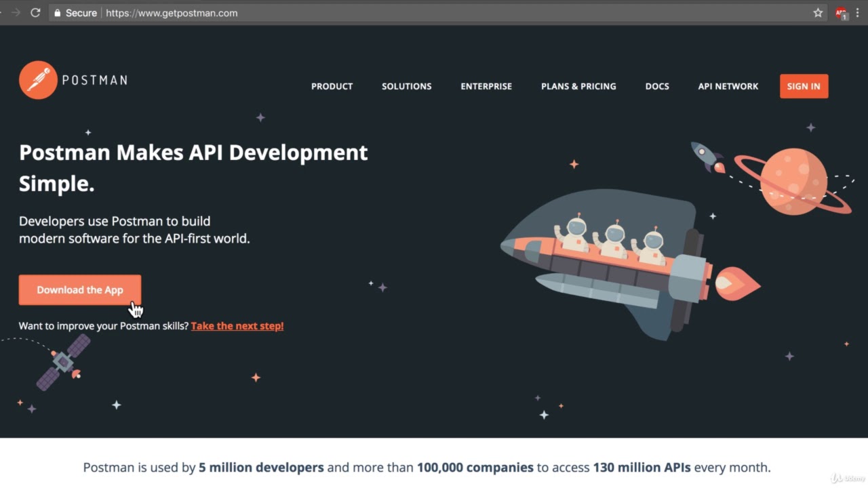This screenshot has height=488, width=868.
Task: Open the PRODUCT menu
Action: pyautogui.click(x=332, y=86)
